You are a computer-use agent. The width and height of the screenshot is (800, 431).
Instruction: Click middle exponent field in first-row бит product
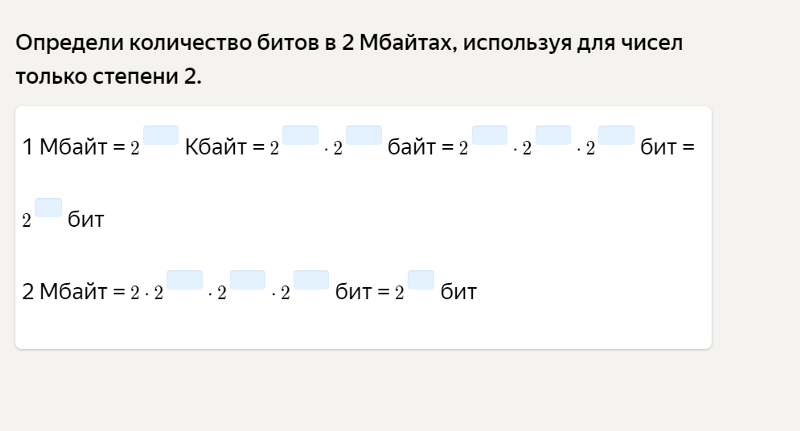[x=553, y=135]
